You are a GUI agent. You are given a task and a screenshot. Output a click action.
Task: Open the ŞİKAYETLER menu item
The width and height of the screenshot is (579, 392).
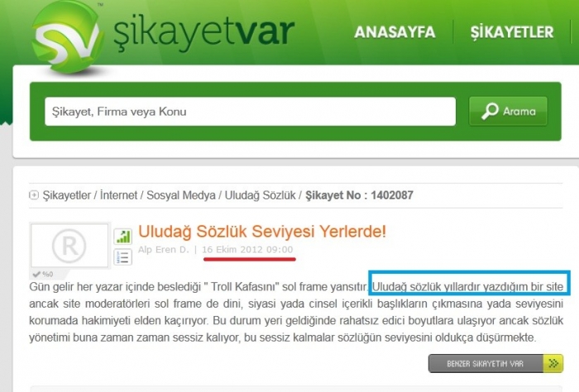(x=512, y=32)
